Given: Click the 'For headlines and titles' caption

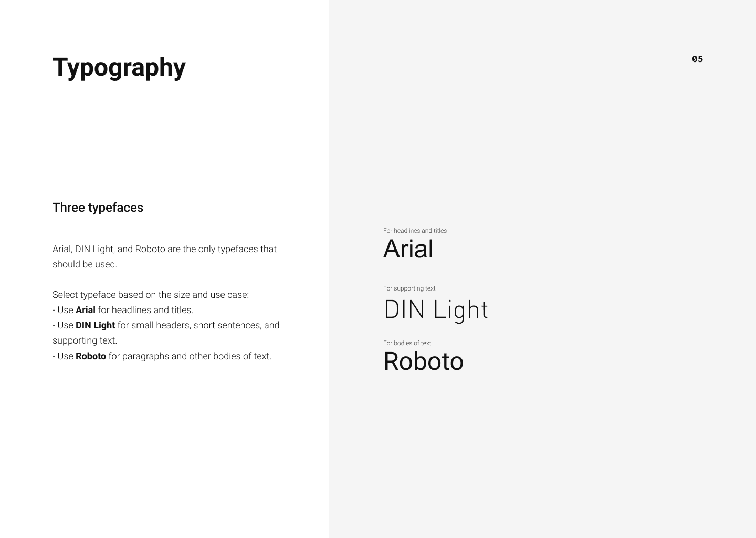Looking at the screenshot, I should [415, 231].
